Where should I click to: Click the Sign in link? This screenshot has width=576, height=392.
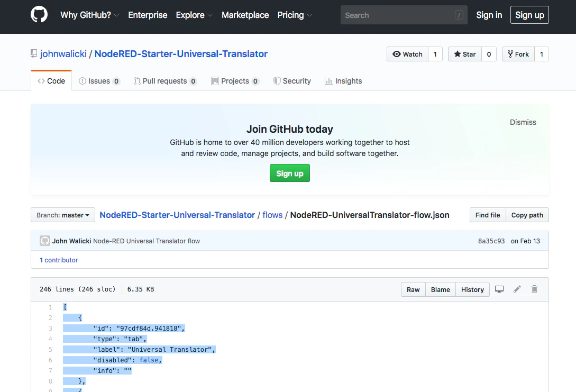[x=489, y=15]
